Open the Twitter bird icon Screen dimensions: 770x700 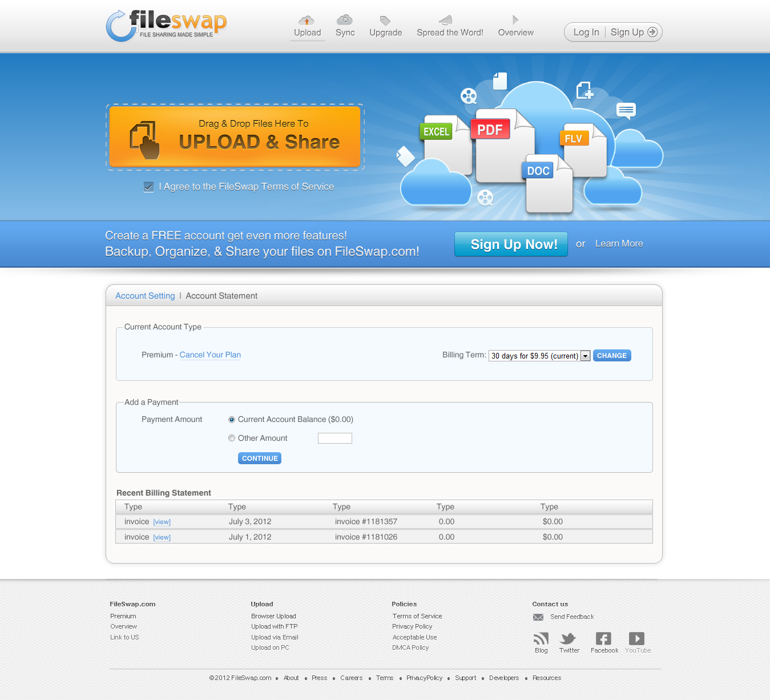pyautogui.click(x=569, y=638)
